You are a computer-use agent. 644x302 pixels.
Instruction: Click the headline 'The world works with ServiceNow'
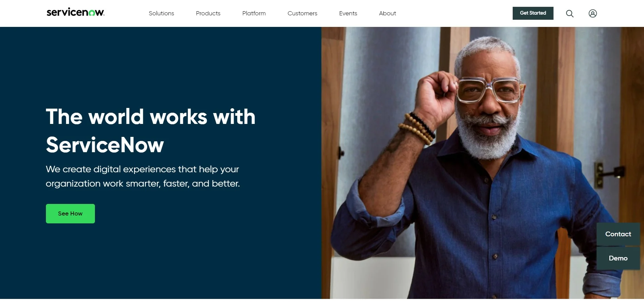coord(150,131)
